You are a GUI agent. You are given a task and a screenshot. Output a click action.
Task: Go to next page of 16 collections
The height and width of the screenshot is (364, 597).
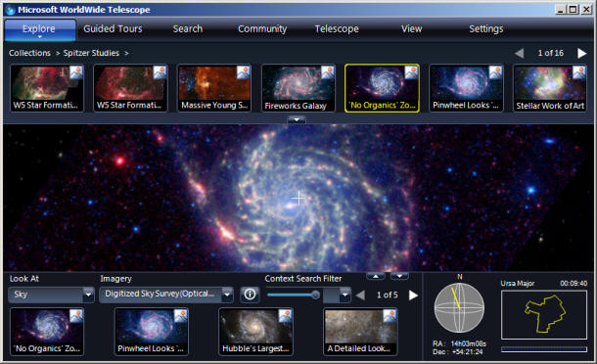coord(581,53)
